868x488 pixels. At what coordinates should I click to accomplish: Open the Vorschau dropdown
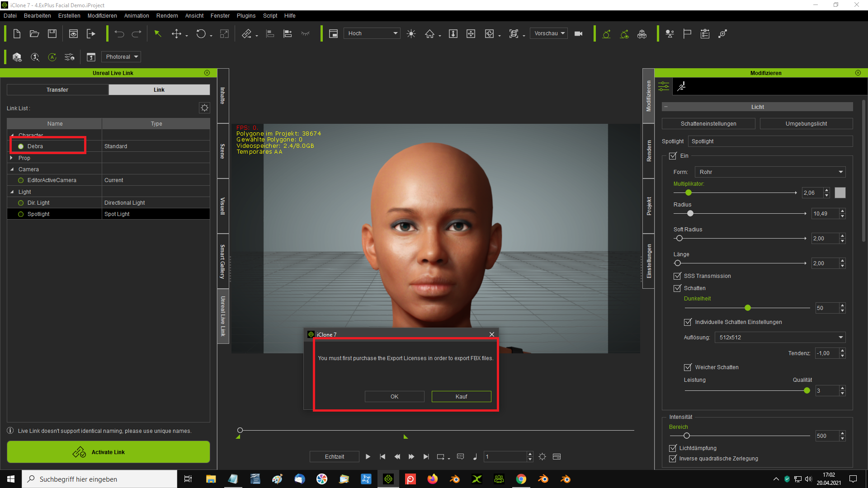pyautogui.click(x=549, y=33)
